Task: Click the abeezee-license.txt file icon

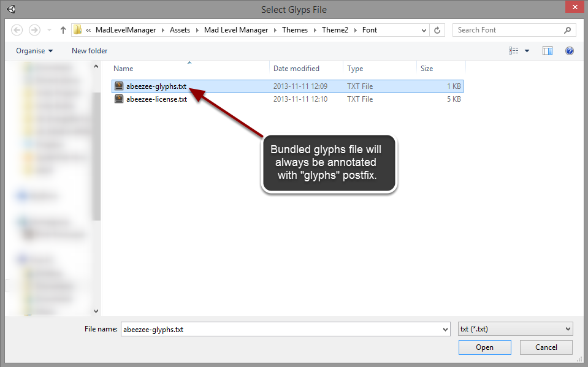Action: pyautogui.click(x=119, y=99)
